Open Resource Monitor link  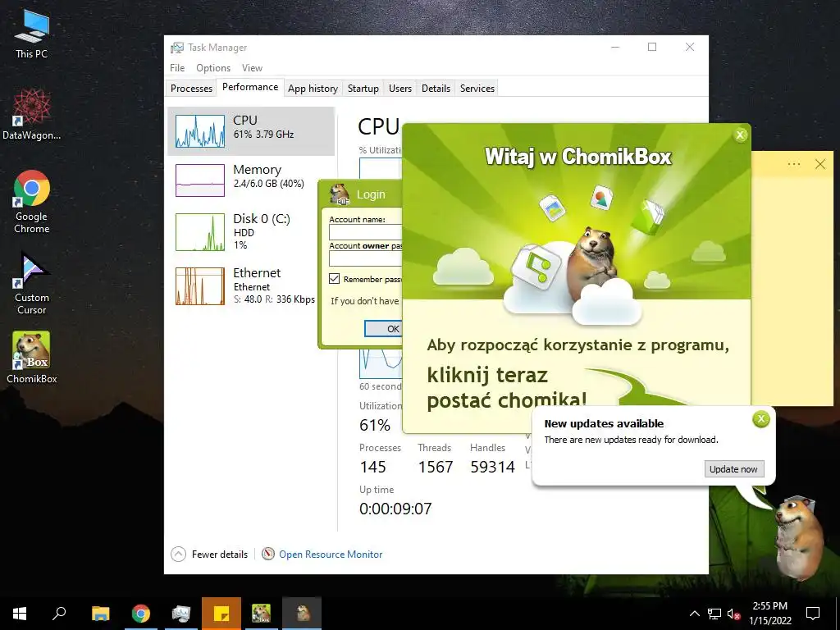(x=331, y=554)
